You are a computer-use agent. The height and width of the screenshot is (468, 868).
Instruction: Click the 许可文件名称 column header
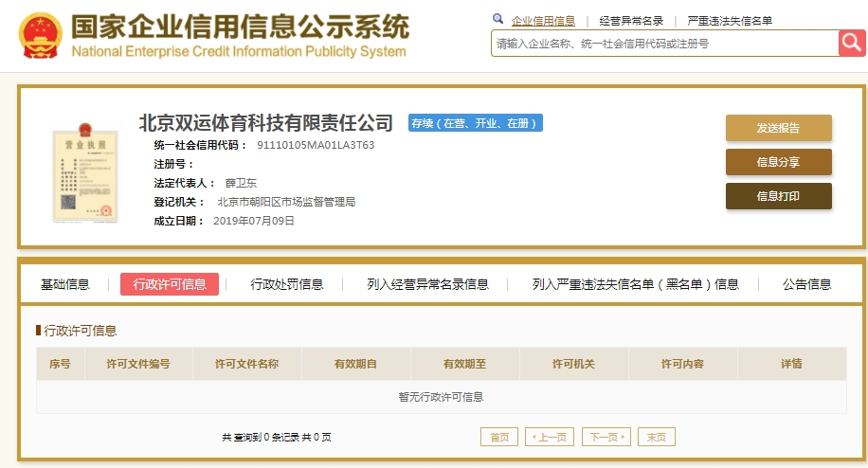[x=247, y=364]
